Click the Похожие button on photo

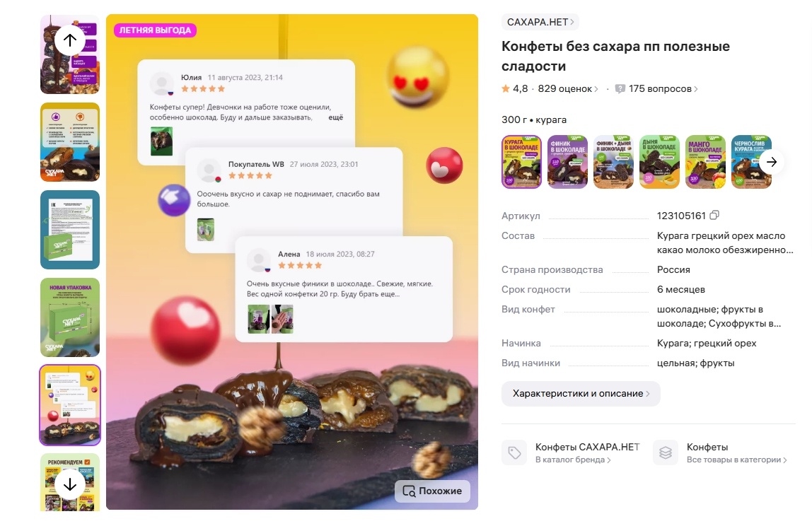point(432,491)
